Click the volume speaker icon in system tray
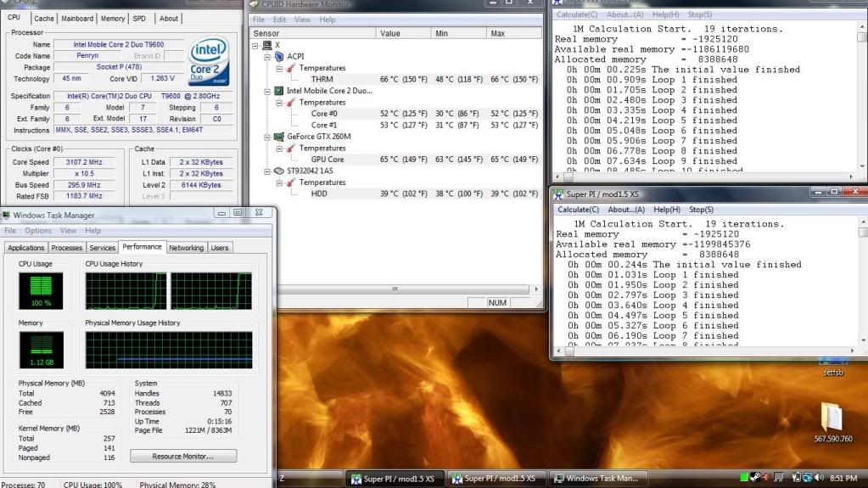This screenshot has height=488, width=868. (820, 478)
